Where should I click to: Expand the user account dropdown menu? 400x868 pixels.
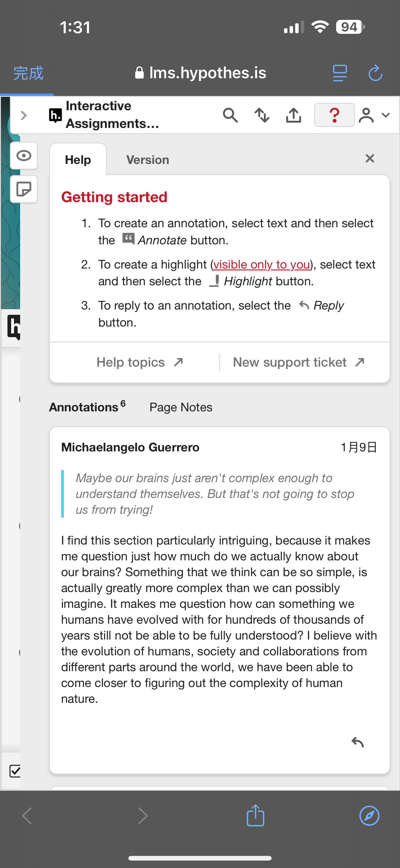click(x=374, y=115)
